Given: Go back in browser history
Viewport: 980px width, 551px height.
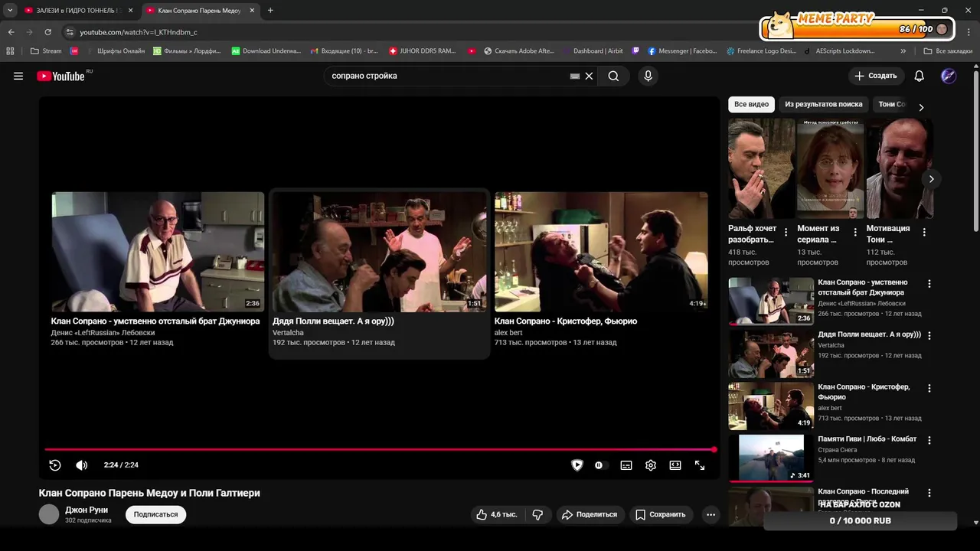Looking at the screenshot, I should (x=11, y=32).
